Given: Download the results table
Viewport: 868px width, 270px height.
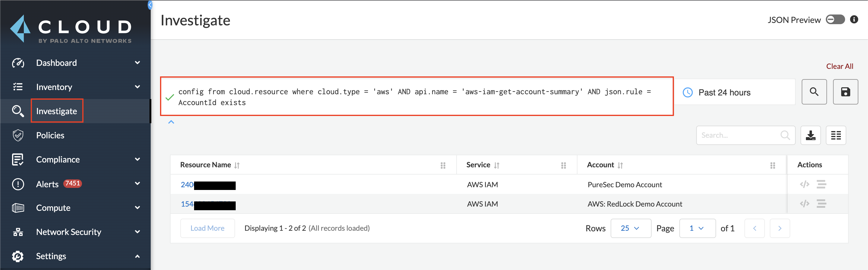Looking at the screenshot, I should coord(810,135).
